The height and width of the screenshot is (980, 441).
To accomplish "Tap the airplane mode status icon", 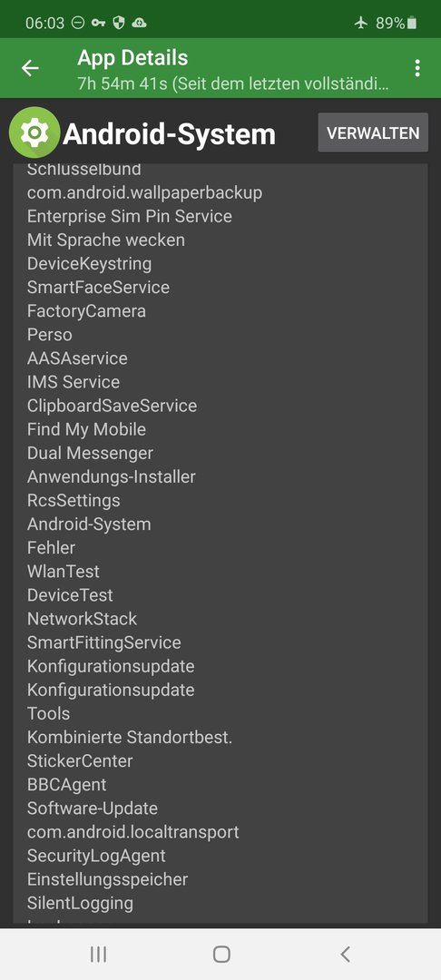I will [361, 23].
